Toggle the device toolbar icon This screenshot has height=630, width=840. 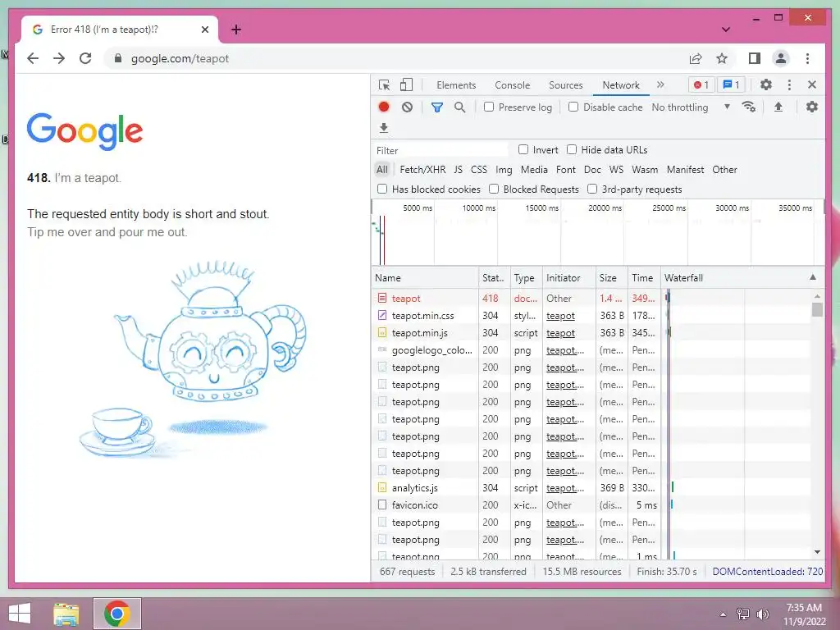tap(407, 84)
